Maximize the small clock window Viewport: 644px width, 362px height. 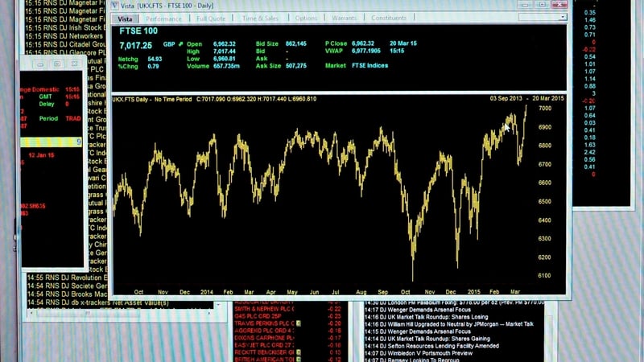point(57,64)
